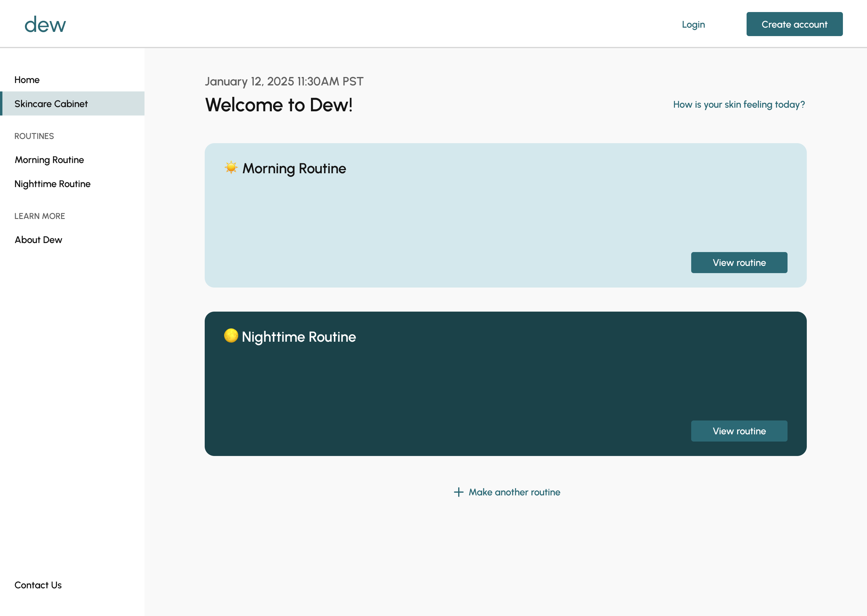Go to Home in the sidebar
Image resolution: width=867 pixels, height=616 pixels.
pos(27,80)
